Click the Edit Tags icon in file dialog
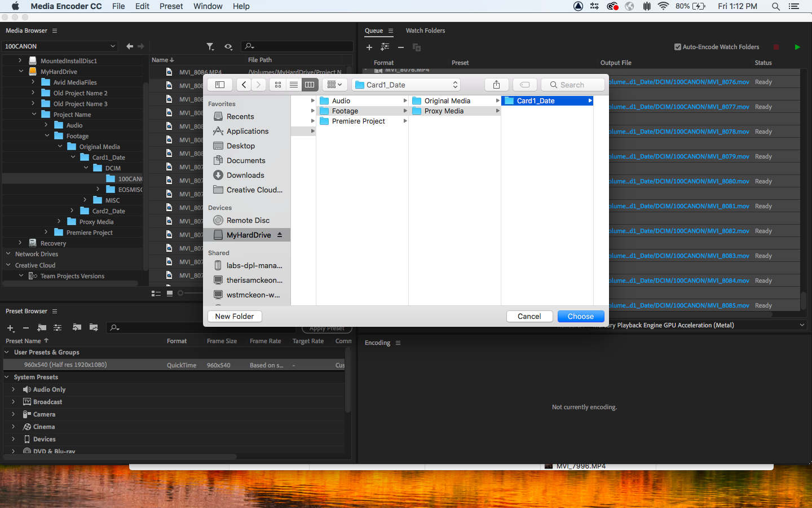This screenshot has height=508, width=812. point(525,85)
